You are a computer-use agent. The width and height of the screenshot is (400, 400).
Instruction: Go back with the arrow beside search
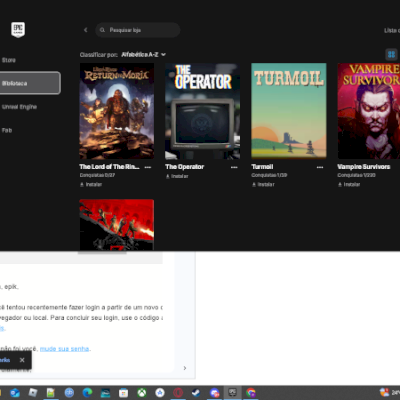[x=86, y=30]
